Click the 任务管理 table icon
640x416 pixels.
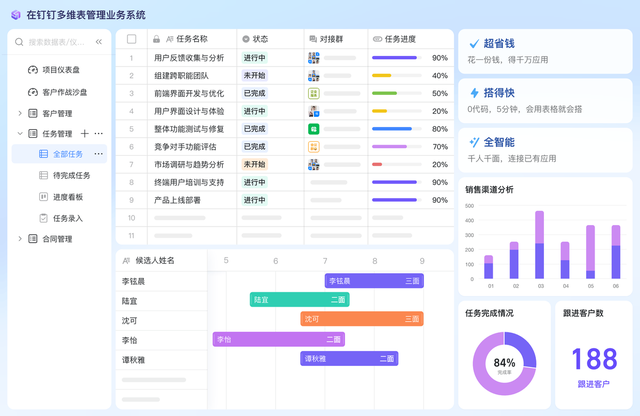(33, 133)
